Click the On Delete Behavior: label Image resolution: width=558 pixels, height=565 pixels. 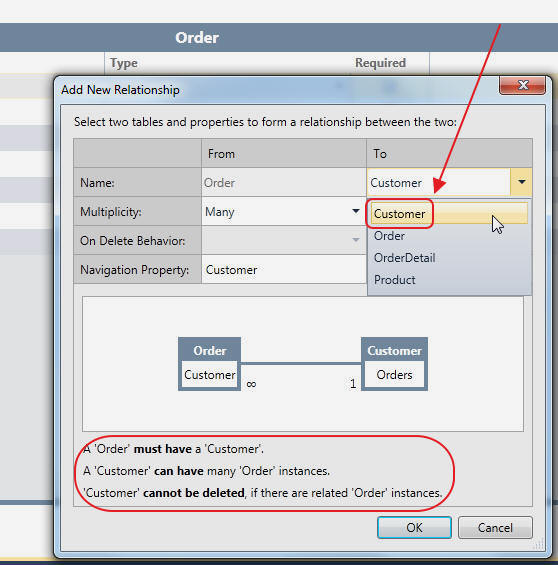[133, 241]
